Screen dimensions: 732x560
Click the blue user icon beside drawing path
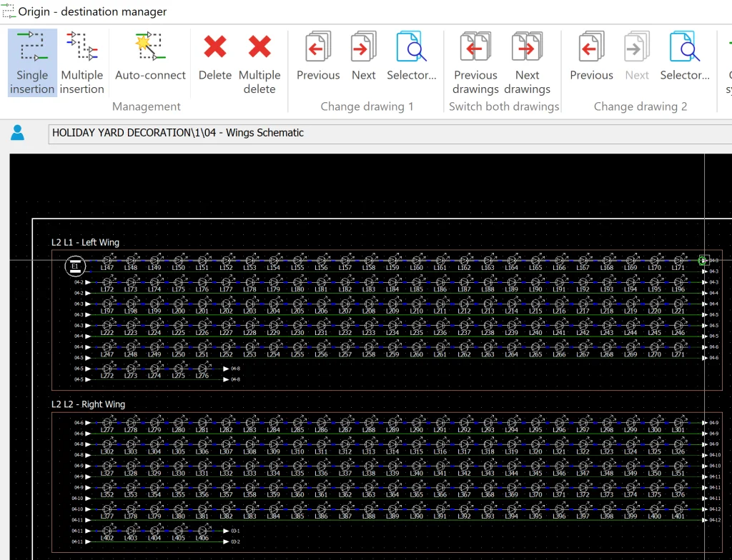click(x=18, y=133)
